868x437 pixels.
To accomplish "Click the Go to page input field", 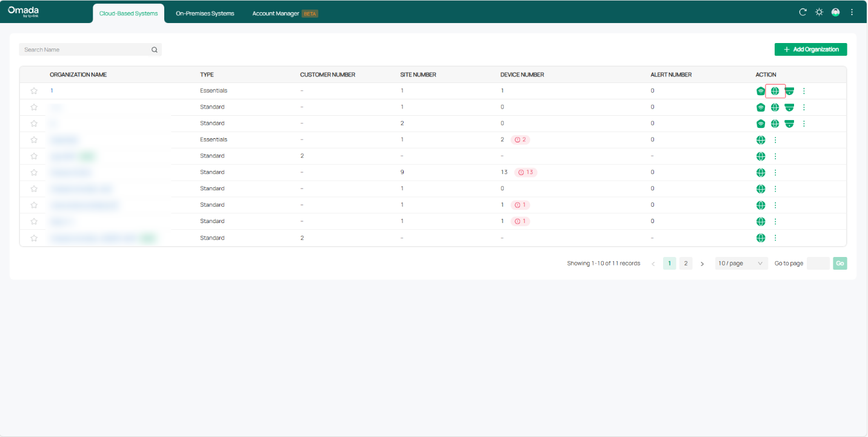I will (x=818, y=264).
